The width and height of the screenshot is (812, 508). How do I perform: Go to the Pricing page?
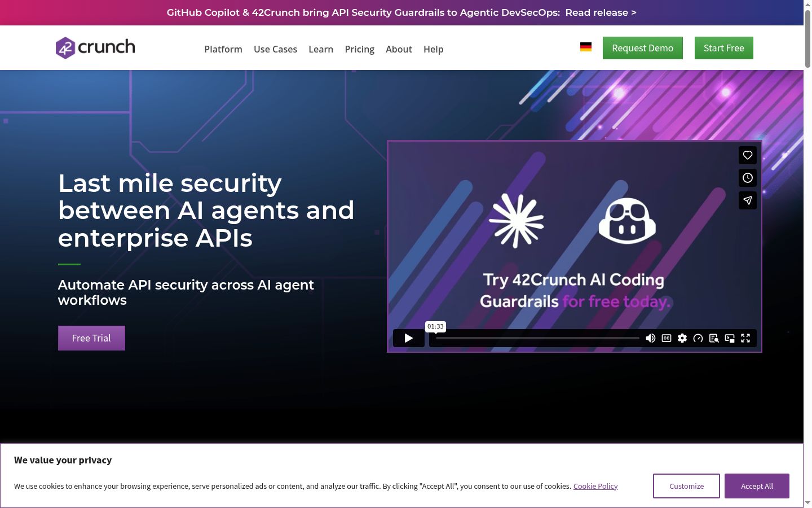pos(360,49)
